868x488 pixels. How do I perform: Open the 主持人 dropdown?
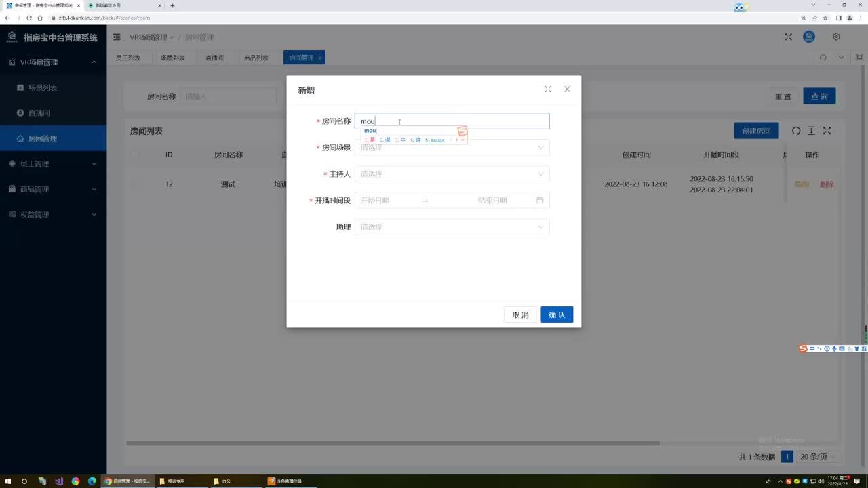coord(452,174)
